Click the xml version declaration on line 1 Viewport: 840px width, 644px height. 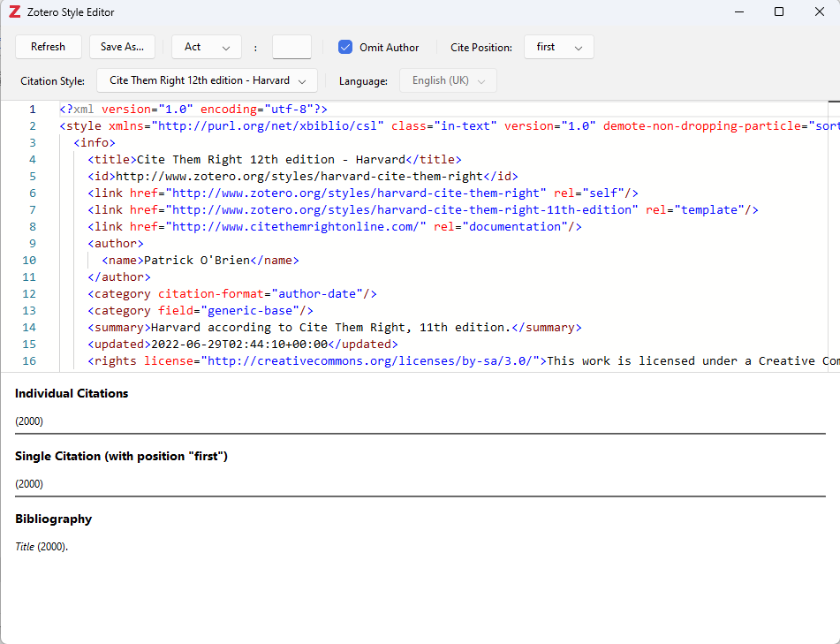[x=193, y=110]
